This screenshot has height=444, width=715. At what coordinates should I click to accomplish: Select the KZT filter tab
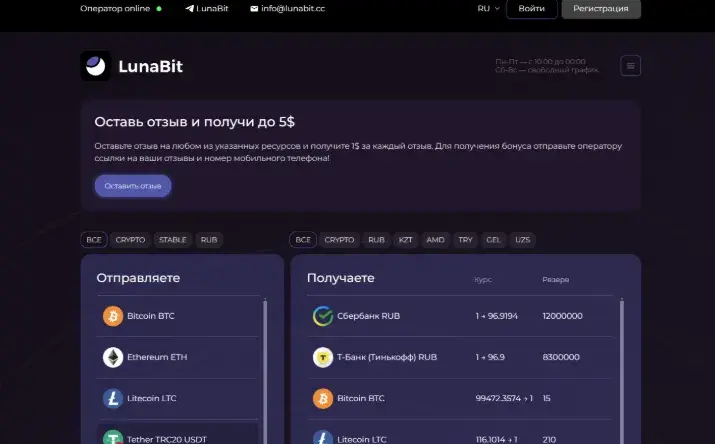[405, 240]
